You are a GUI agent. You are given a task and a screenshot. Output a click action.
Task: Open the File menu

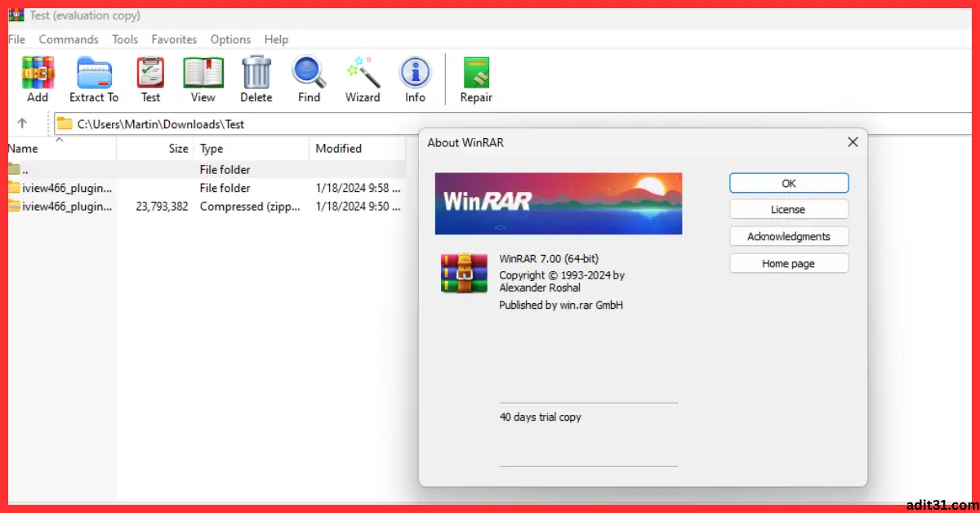click(x=16, y=39)
